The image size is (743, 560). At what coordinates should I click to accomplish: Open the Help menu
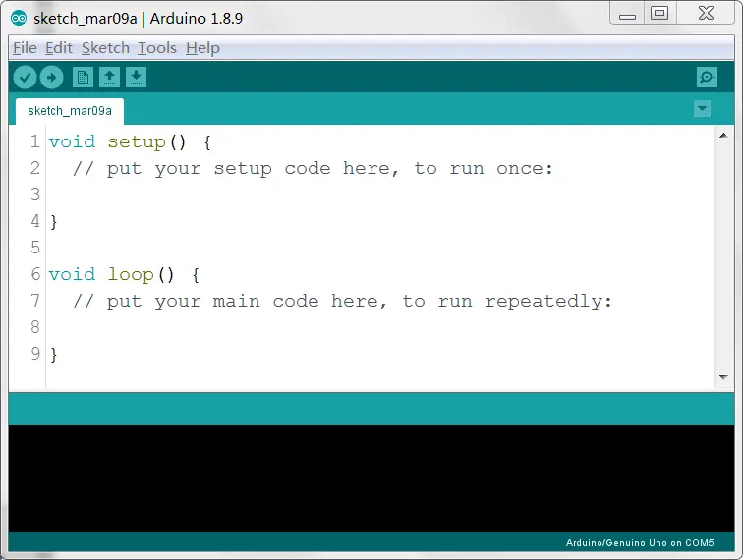click(202, 48)
